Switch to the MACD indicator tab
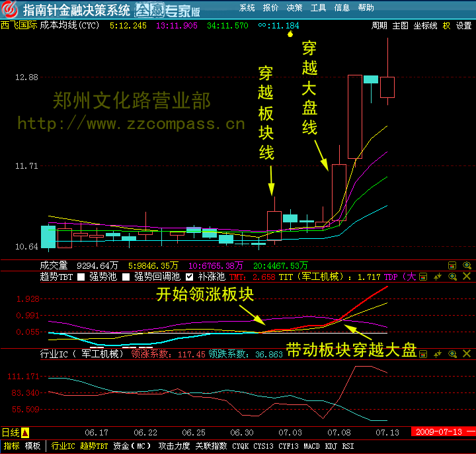476x454 pixels. click(311, 447)
